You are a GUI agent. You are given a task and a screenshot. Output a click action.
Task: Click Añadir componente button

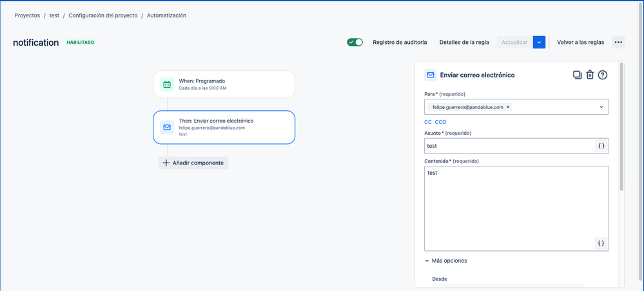[x=193, y=163]
